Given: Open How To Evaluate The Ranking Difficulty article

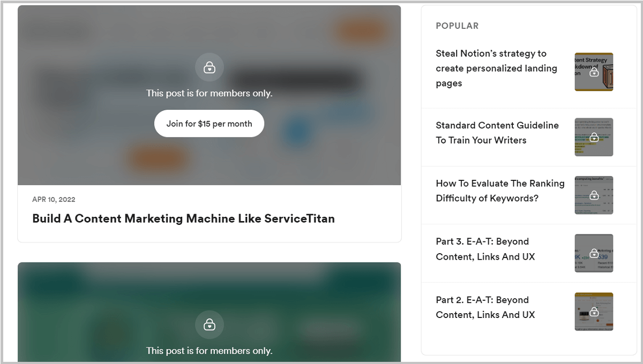Looking at the screenshot, I should 500,191.
